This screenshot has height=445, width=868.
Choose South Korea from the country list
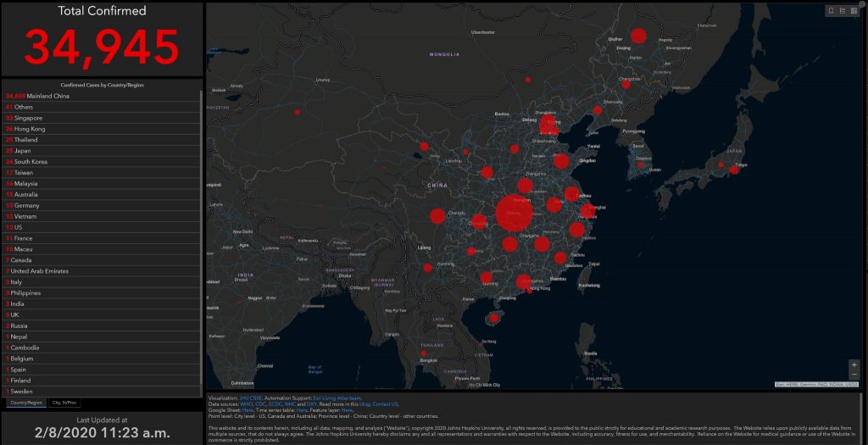coord(102,162)
